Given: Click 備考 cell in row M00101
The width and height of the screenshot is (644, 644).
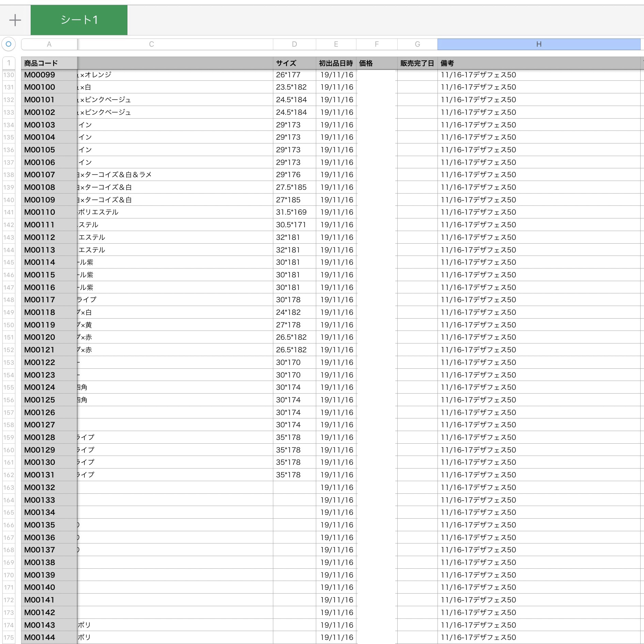Looking at the screenshot, I should [x=539, y=100].
